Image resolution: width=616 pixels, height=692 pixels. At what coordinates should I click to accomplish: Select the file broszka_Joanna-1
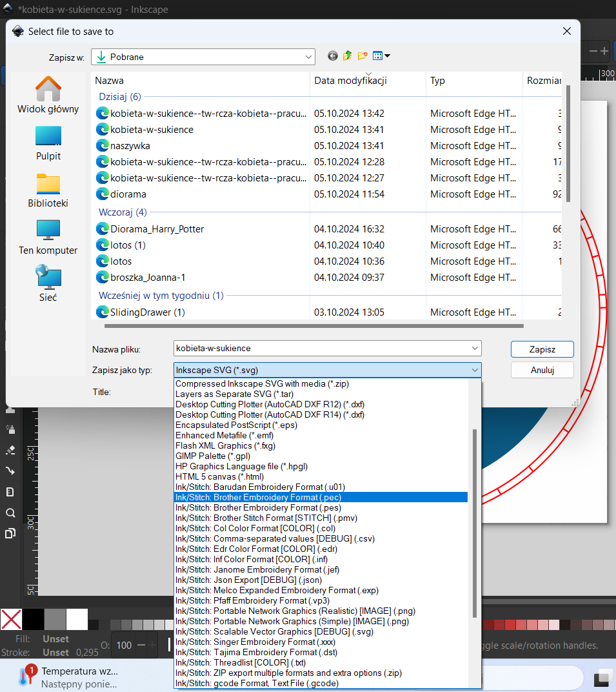[x=148, y=278]
